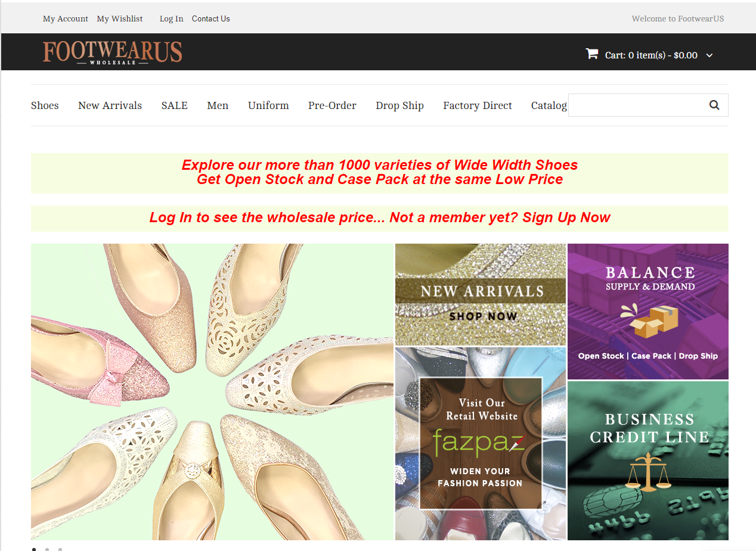Open the Contact Us link
This screenshot has width=756, height=551.
(211, 18)
